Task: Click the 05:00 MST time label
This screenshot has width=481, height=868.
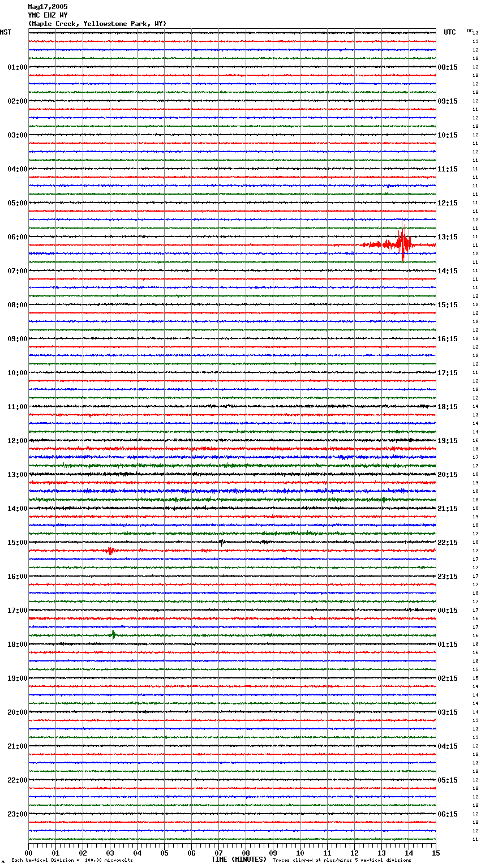Action: (18, 203)
